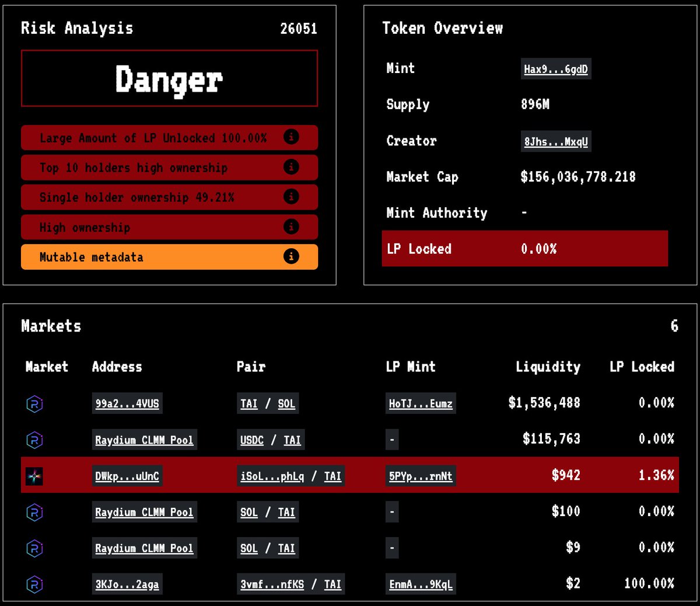Open the mint address Hax9...6gdD

[x=555, y=68]
